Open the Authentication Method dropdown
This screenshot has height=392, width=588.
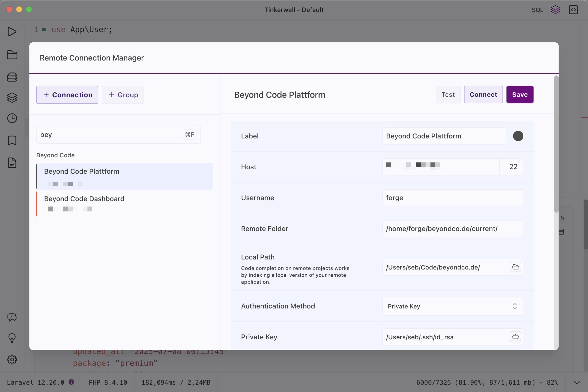(453, 306)
